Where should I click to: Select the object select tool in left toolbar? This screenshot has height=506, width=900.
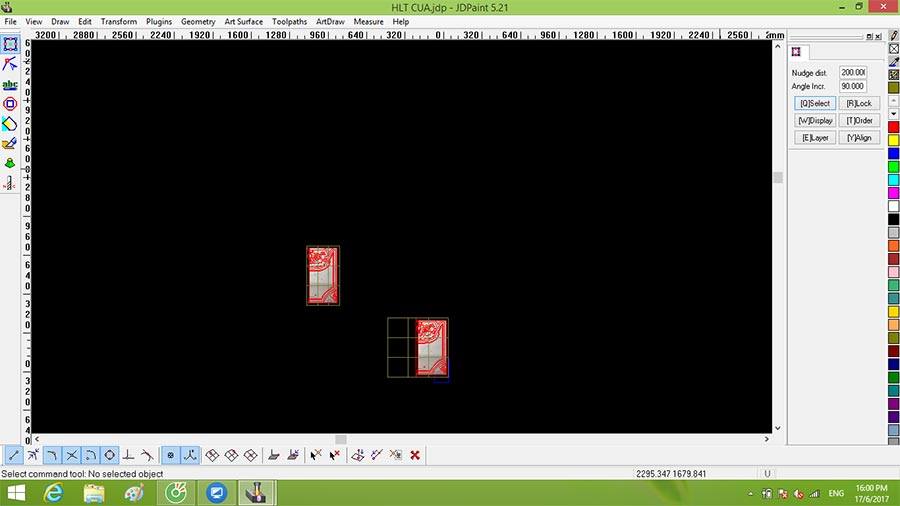[x=10, y=44]
